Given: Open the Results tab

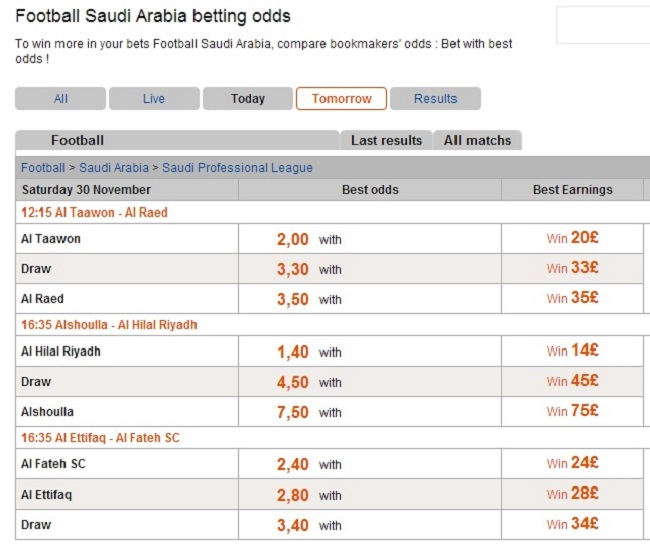Looking at the screenshot, I should [435, 99].
